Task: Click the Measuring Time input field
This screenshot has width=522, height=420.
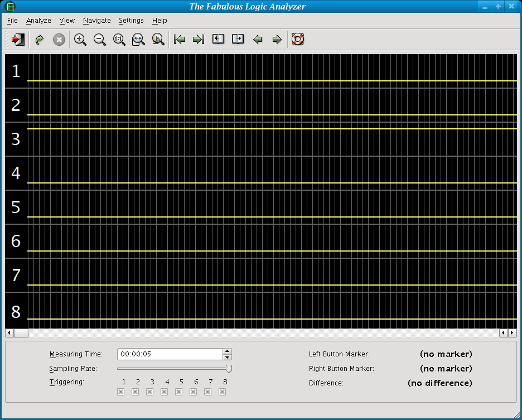Action: pos(170,354)
